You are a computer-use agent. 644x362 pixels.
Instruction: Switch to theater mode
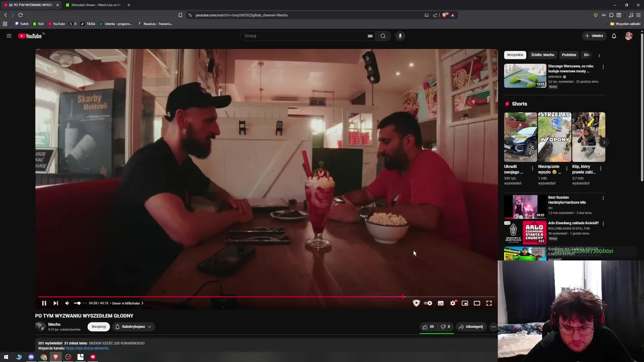tap(477, 303)
